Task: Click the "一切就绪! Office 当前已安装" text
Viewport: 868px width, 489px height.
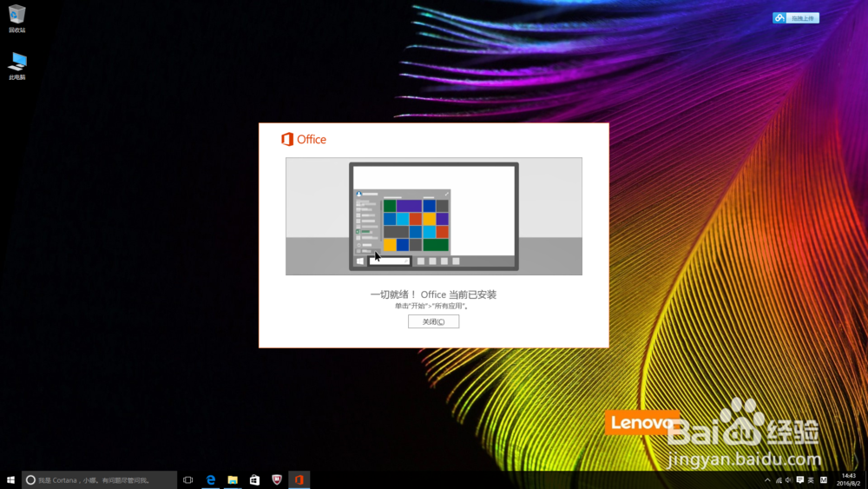Action: click(433, 294)
